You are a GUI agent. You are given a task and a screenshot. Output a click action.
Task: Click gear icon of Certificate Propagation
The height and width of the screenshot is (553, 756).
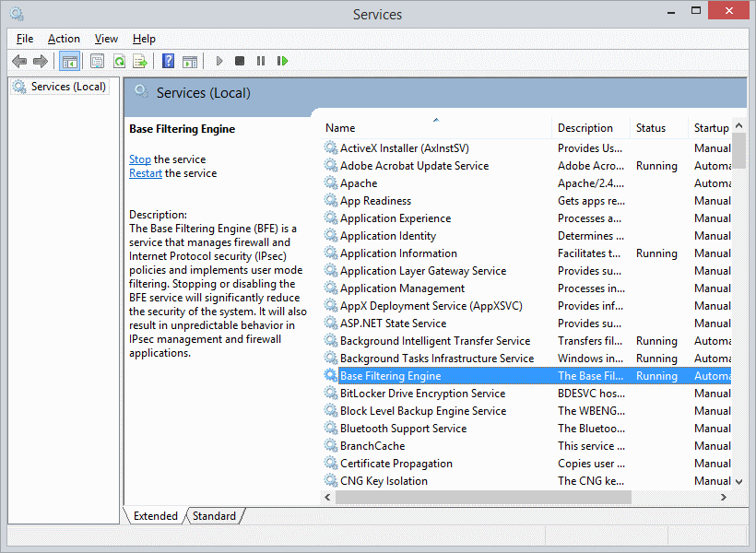pyautogui.click(x=330, y=463)
